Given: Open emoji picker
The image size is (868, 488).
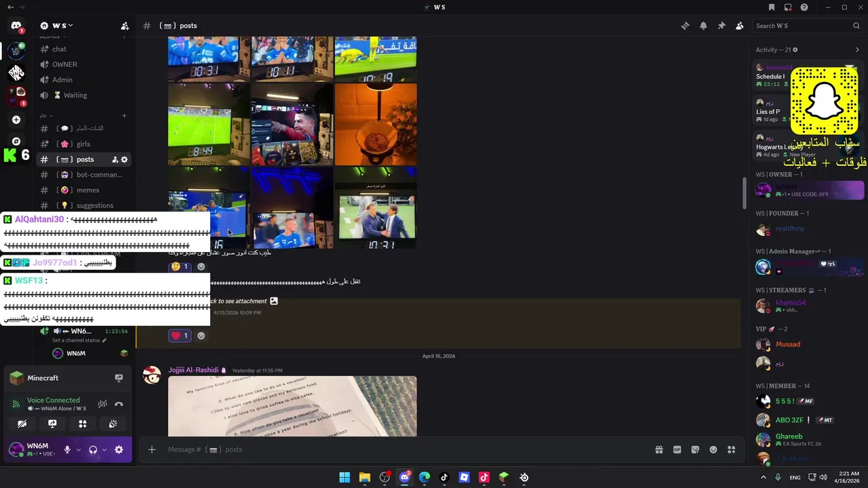Looking at the screenshot, I should point(713,449).
